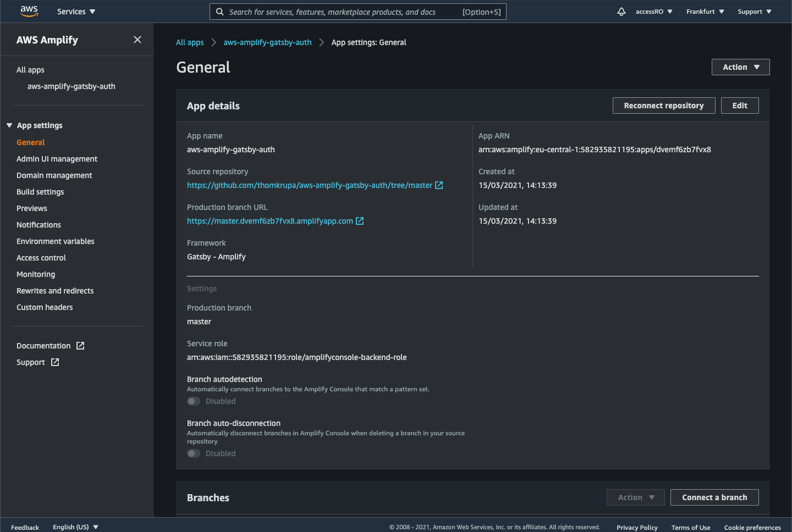Open Documentation link in sidebar
This screenshot has height=532, width=792.
tap(43, 346)
